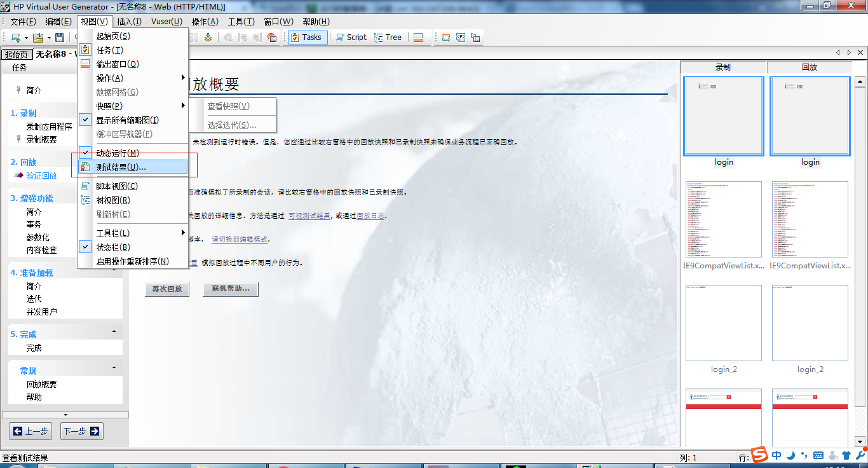Viewport: 868px width, 468px height.
Task: Select 启用操作重新排序(N) menu item
Action: pyautogui.click(x=133, y=261)
